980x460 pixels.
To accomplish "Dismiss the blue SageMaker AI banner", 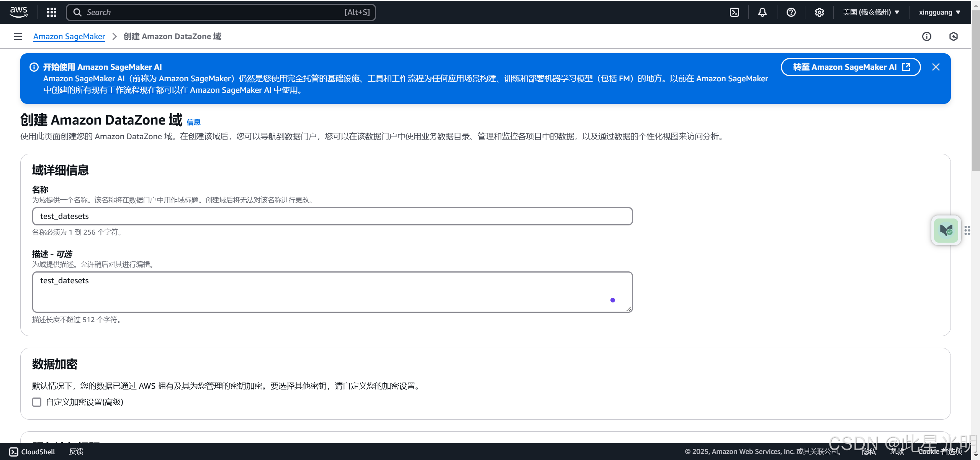I will click(936, 67).
